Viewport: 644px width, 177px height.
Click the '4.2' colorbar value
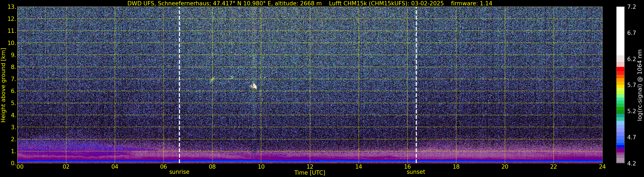pos(632,163)
